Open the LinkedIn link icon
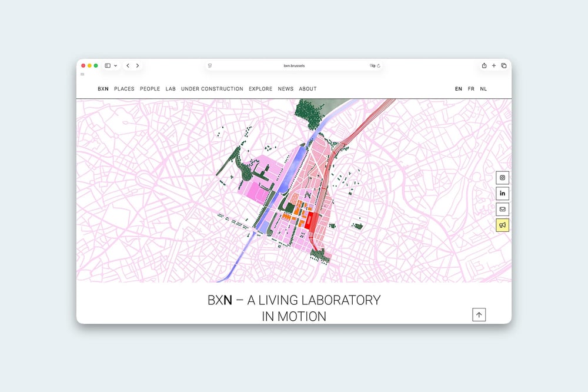 pos(503,194)
